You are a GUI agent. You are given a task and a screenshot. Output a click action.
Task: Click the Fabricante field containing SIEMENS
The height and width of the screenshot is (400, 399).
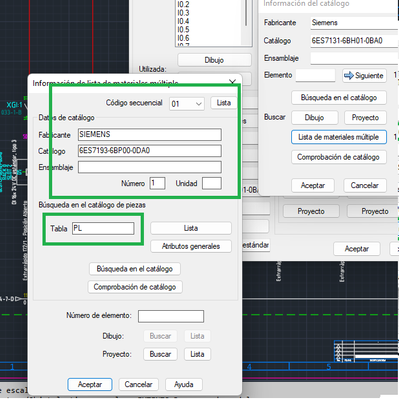[x=150, y=134]
